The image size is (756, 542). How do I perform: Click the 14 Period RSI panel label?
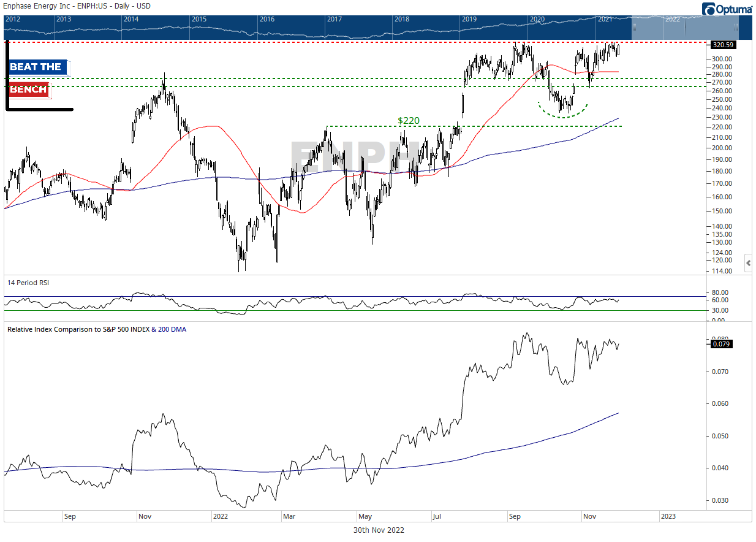[27, 283]
